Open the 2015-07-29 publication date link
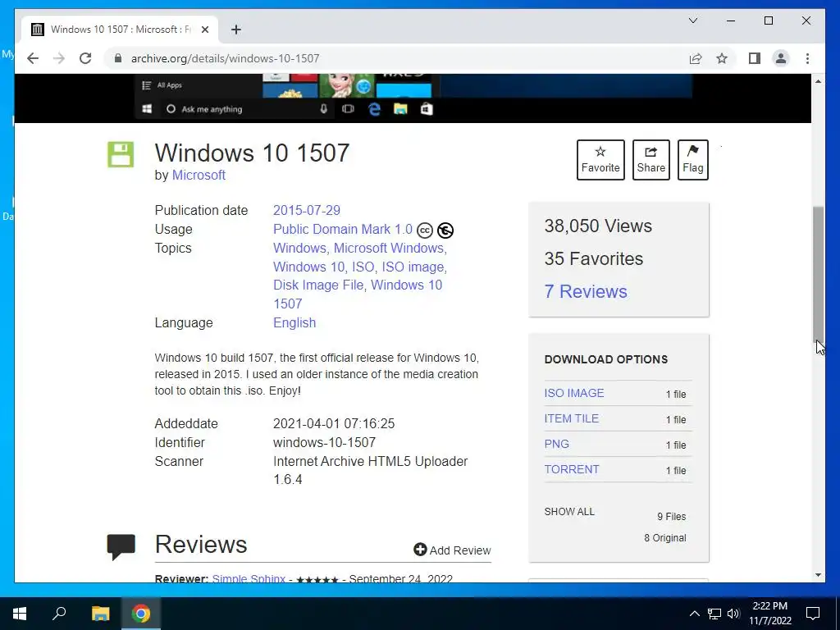This screenshot has width=840, height=630. (x=307, y=210)
